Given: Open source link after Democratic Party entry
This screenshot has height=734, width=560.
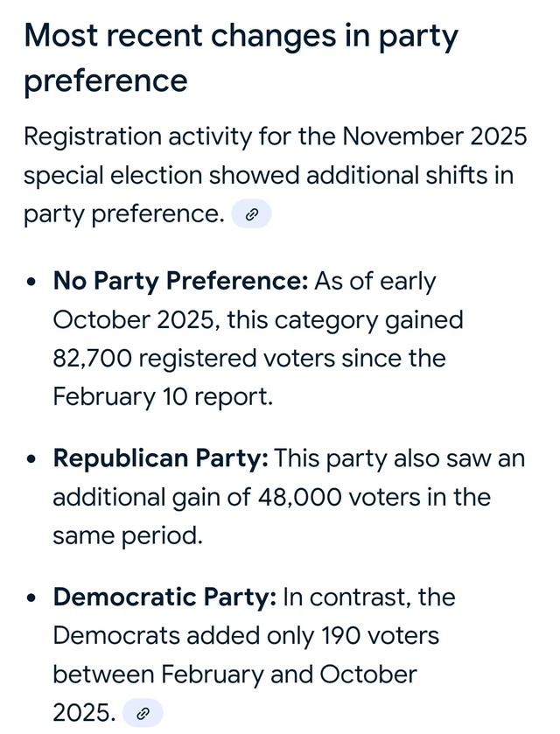Looking at the screenshot, I should click(142, 714).
